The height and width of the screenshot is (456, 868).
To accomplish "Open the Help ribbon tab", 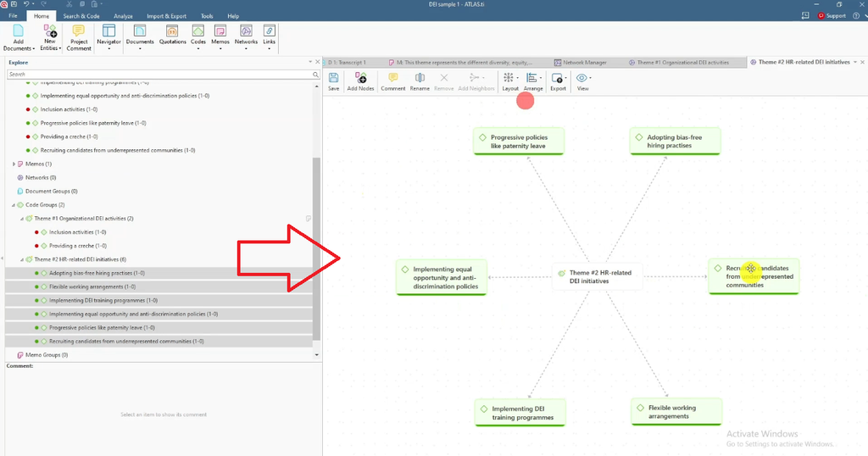I will pos(233,16).
